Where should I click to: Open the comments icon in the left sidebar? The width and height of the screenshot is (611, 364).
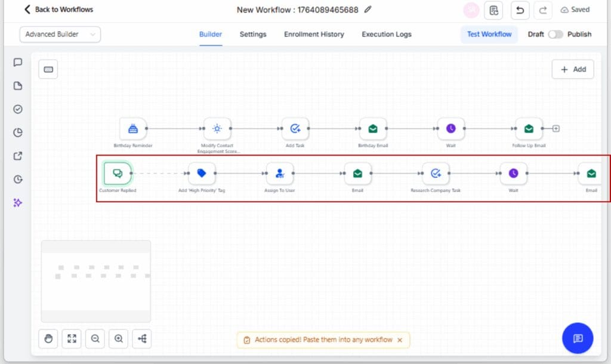(x=18, y=62)
